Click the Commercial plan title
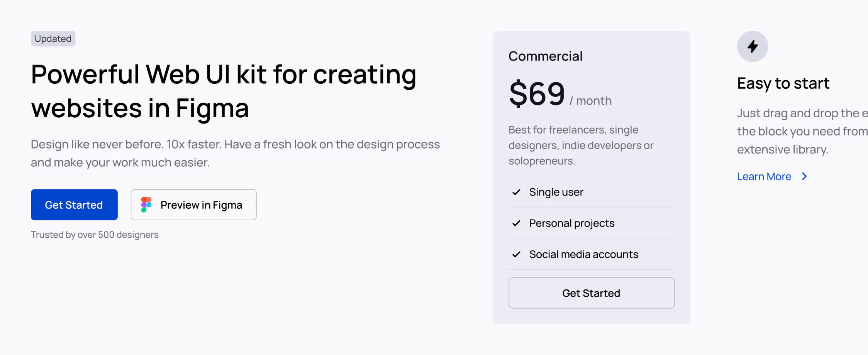Viewport: 868px width, 355px height. coord(545,56)
